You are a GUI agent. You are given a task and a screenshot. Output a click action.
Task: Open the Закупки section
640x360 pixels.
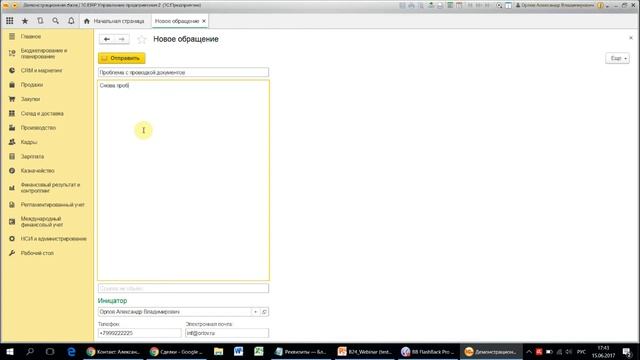click(x=30, y=99)
